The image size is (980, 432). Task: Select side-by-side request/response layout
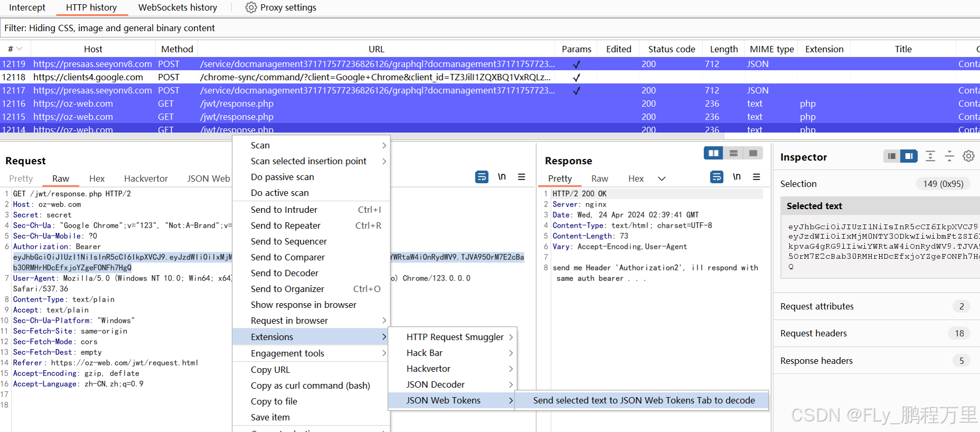click(713, 153)
